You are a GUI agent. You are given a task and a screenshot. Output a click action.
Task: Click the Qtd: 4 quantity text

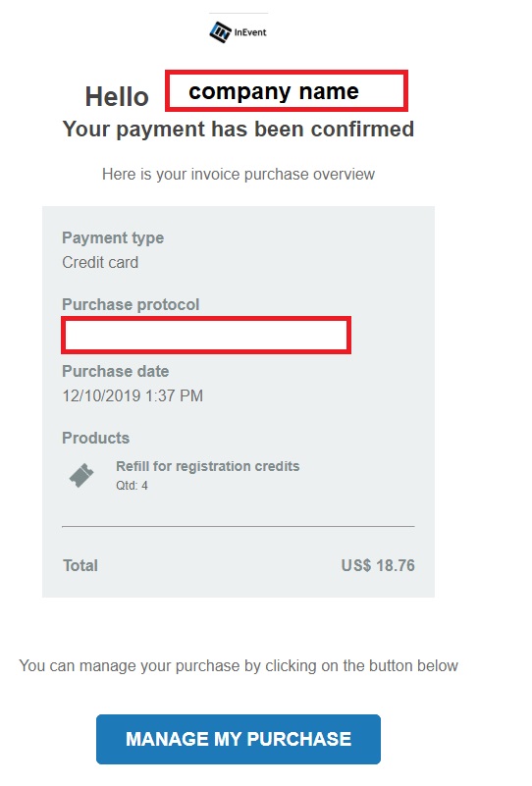[x=132, y=485]
